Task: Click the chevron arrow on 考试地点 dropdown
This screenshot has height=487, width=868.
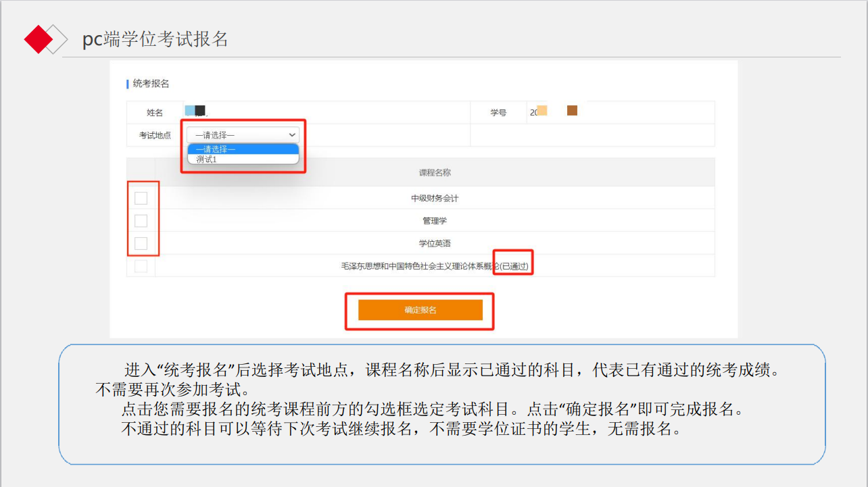Action: tap(292, 135)
